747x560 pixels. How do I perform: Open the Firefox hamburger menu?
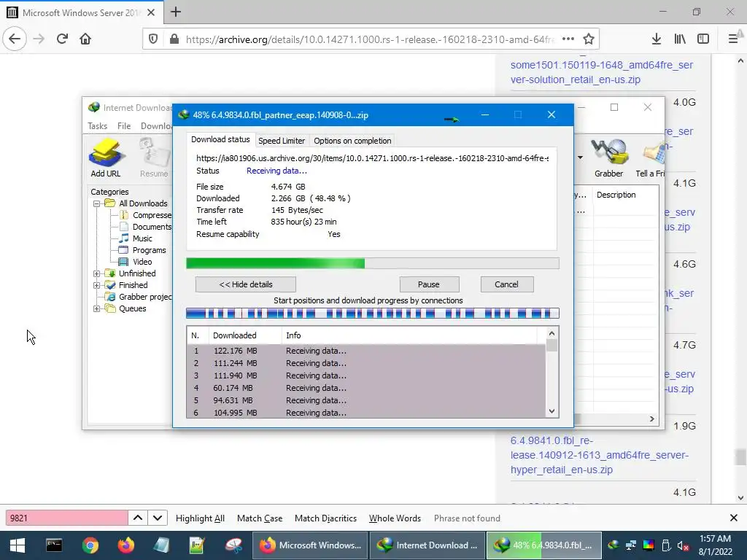click(x=733, y=39)
